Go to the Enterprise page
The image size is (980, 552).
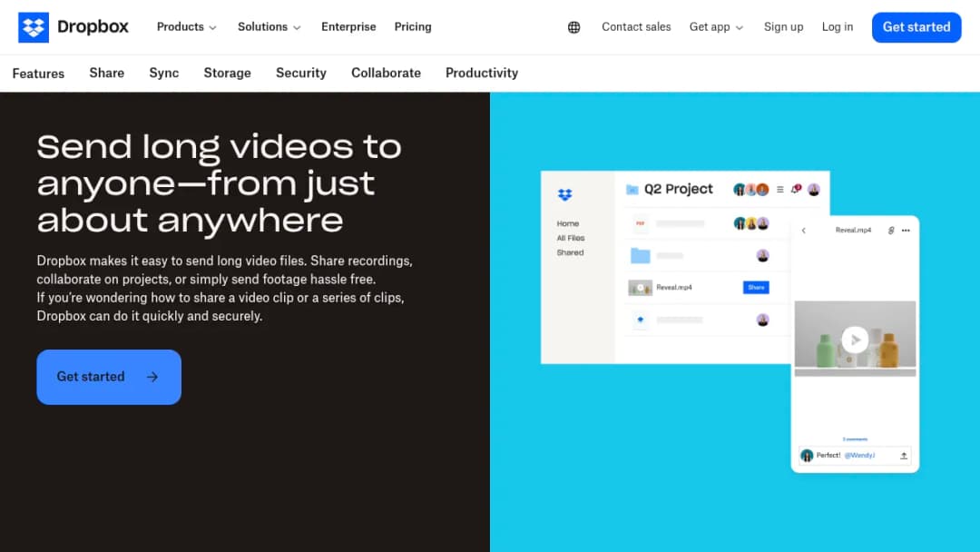(x=348, y=27)
